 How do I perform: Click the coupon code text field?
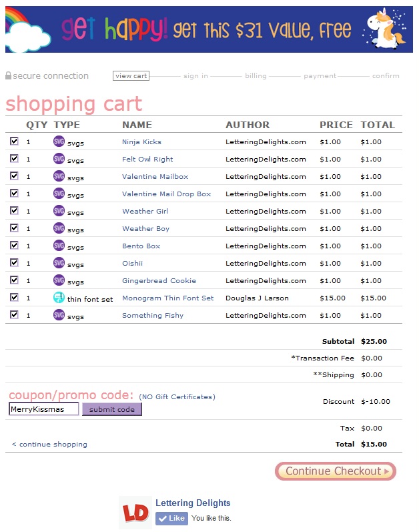pyautogui.click(x=44, y=409)
